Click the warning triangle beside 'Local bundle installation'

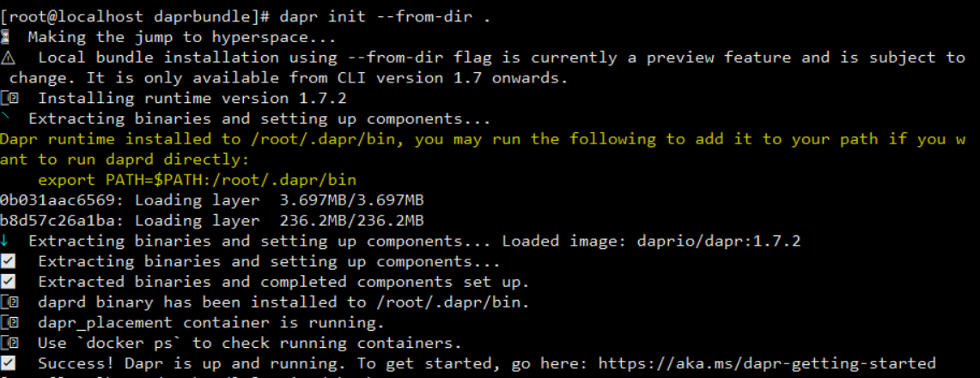[x=7, y=58]
